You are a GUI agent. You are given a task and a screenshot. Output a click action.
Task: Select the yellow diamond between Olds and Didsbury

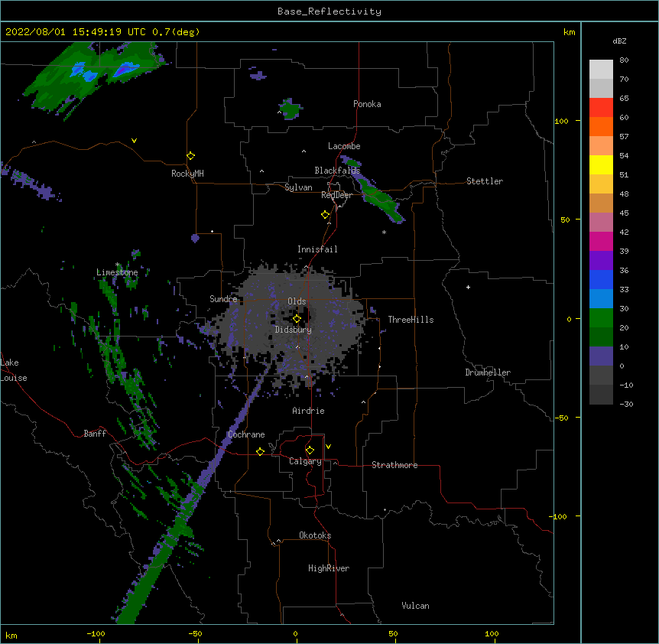coord(297,319)
